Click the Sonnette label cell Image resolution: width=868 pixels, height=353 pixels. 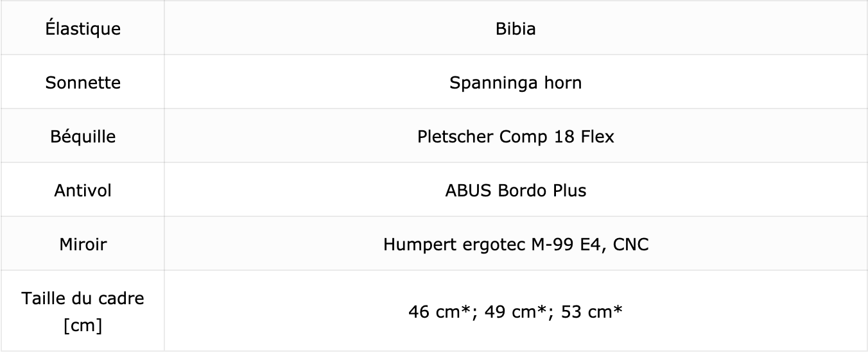(83, 82)
